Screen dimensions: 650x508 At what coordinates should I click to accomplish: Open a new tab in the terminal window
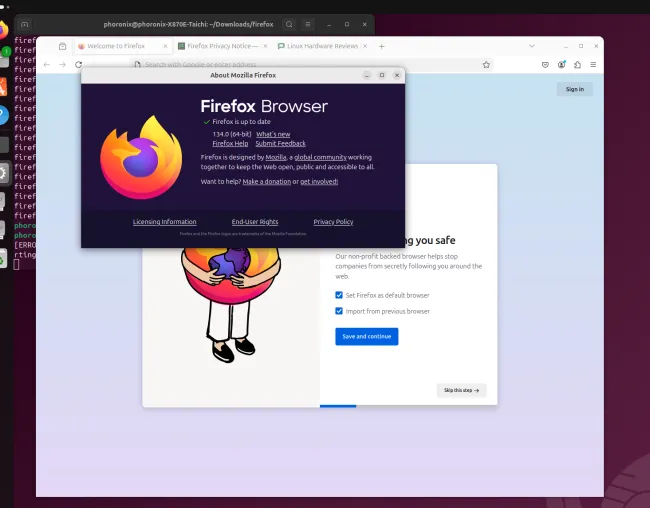pyautogui.click(x=24, y=24)
